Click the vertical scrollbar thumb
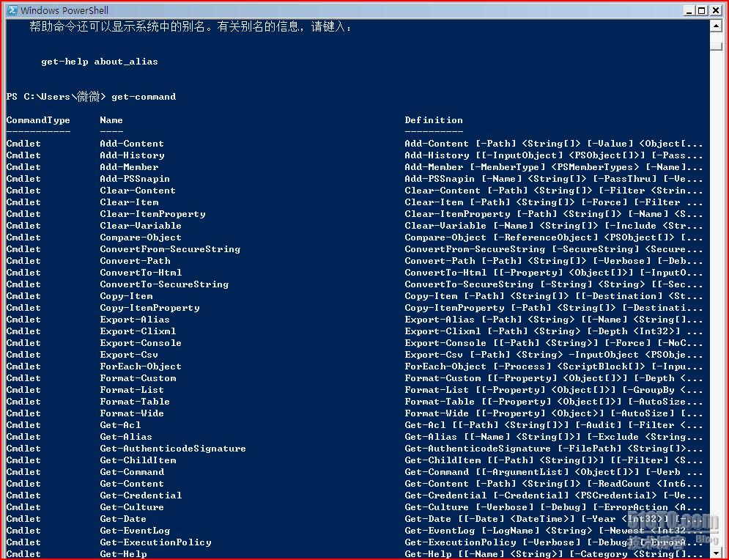This screenshot has width=729, height=560. 716,46
